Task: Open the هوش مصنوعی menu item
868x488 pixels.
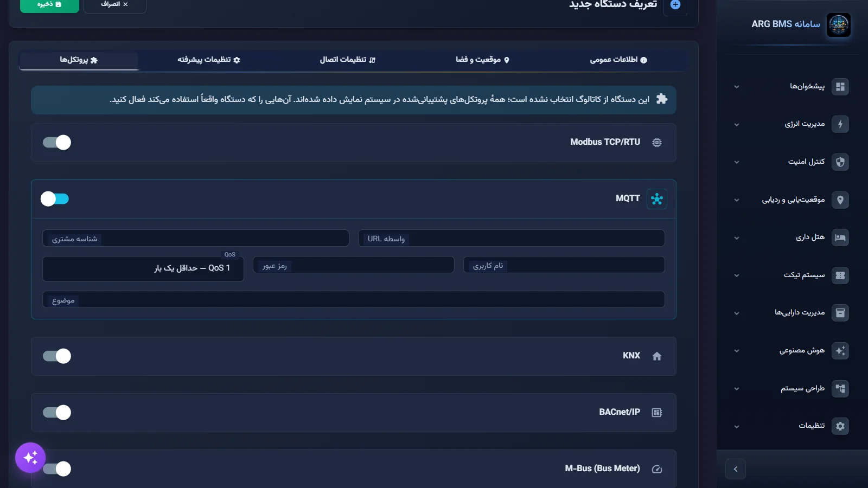Action: (791, 351)
